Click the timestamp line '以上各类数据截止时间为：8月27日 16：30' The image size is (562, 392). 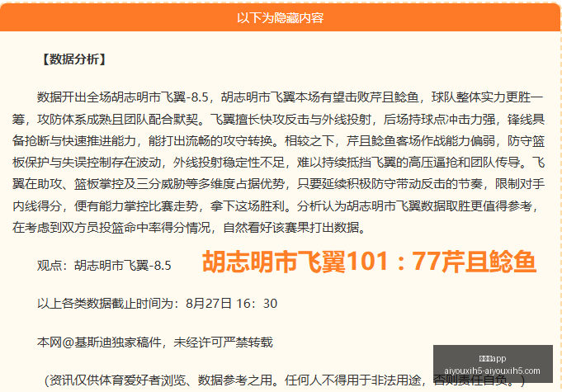click(x=158, y=304)
